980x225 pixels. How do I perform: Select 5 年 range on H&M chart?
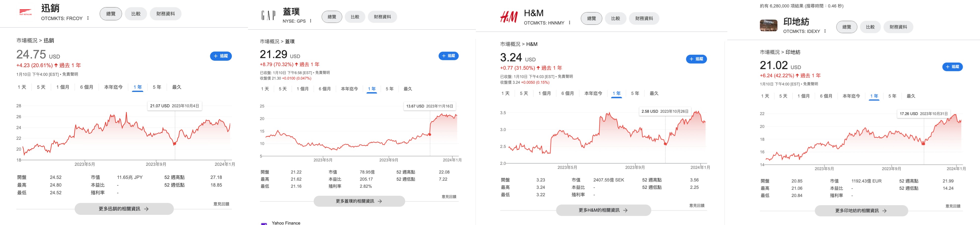[x=635, y=93]
